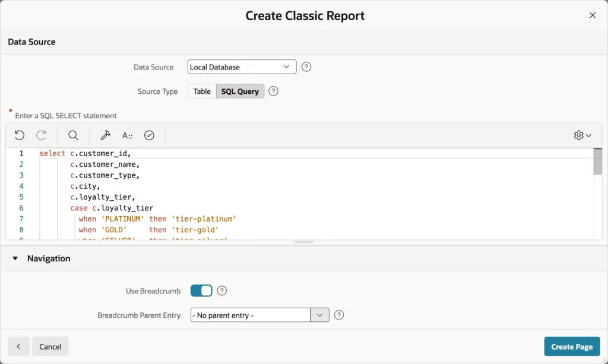Click line 1 'select c.customer_id,'
The width and height of the screenshot is (608, 364).
[x=85, y=154]
